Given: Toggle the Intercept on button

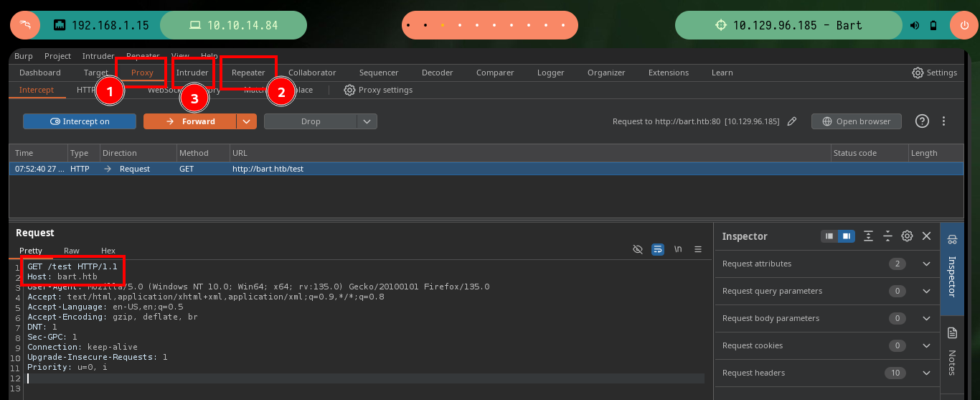Looking at the screenshot, I should point(80,121).
